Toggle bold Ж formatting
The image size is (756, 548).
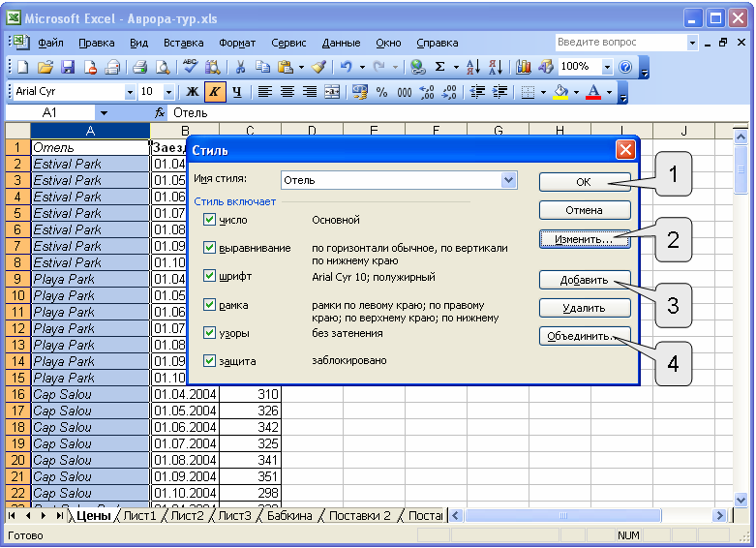(193, 92)
